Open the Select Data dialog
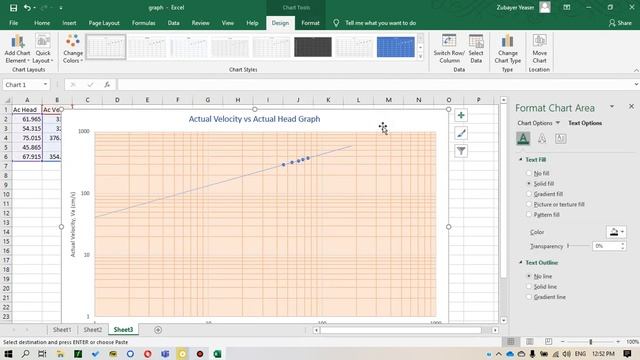The height and width of the screenshot is (360, 640). (x=476, y=49)
